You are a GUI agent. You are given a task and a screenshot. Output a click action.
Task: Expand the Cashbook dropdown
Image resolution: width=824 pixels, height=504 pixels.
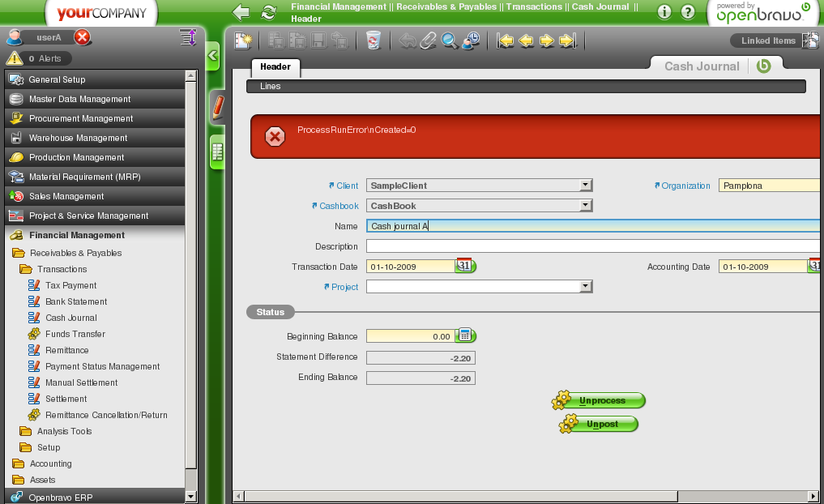coord(586,206)
